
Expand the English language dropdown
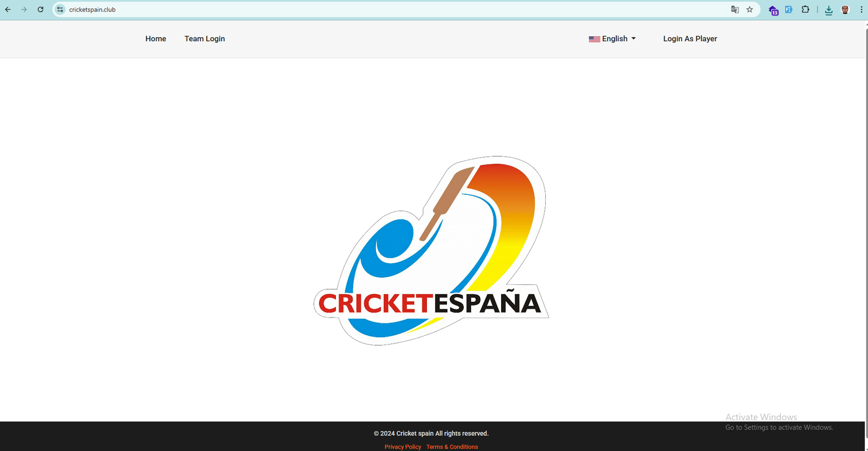[x=612, y=39]
